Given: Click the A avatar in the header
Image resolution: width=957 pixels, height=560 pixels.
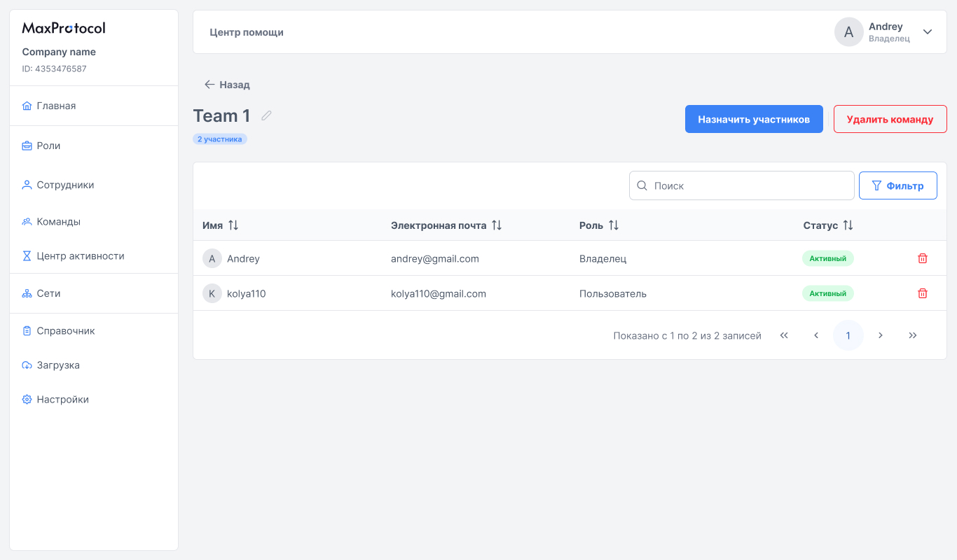Looking at the screenshot, I should coord(849,31).
